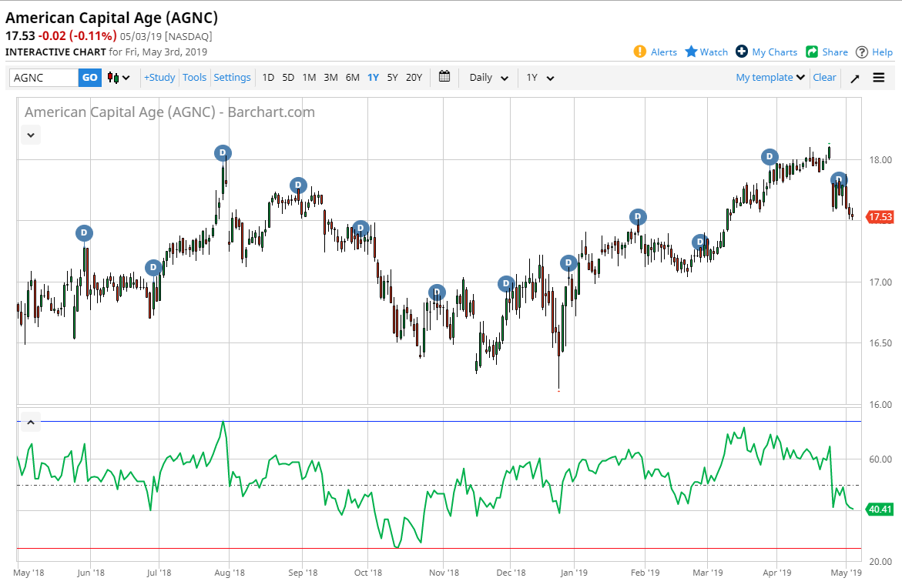Click the dividend marker near May '19

point(839,180)
